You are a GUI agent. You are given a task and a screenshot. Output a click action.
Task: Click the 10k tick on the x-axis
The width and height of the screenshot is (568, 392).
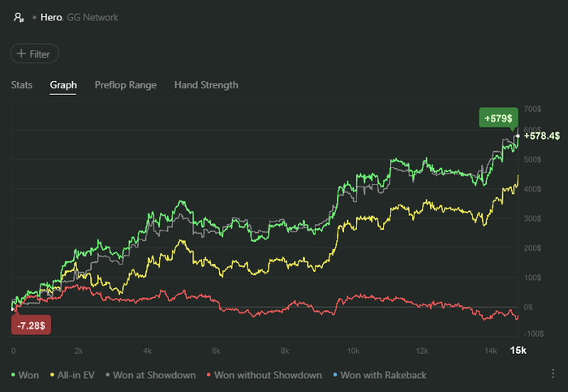coord(353,350)
